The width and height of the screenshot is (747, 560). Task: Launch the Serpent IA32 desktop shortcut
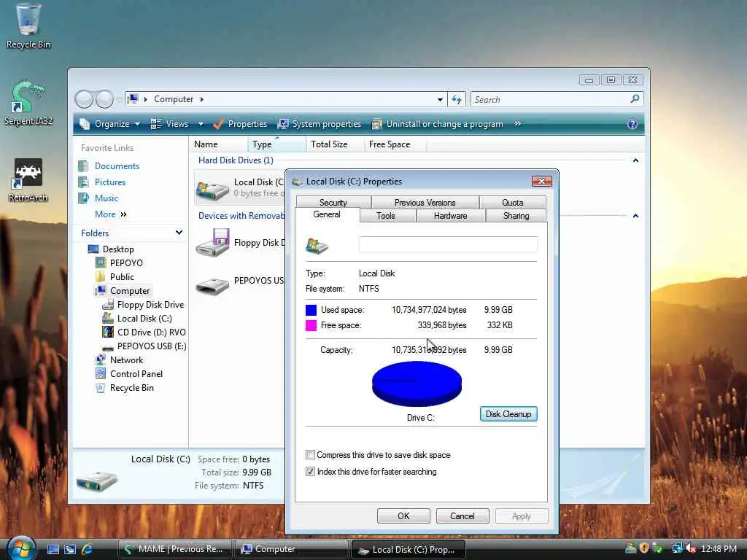[28, 103]
